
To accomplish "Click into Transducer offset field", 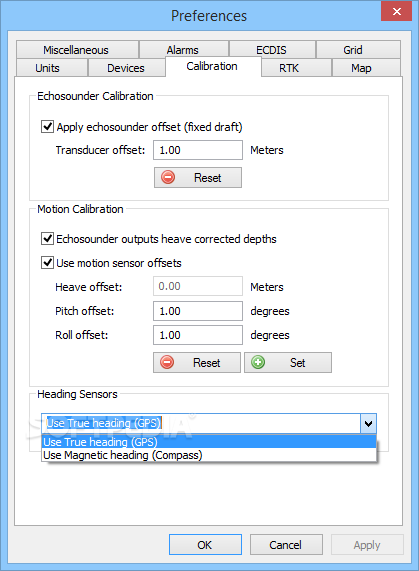I will (198, 150).
